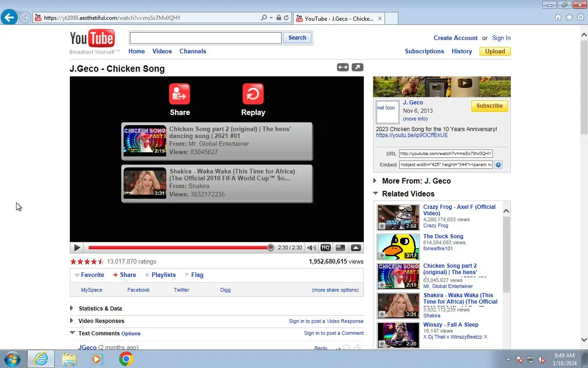The height and width of the screenshot is (368, 588).
Task: Share the video to Facebook
Action: tap(139, 290)
